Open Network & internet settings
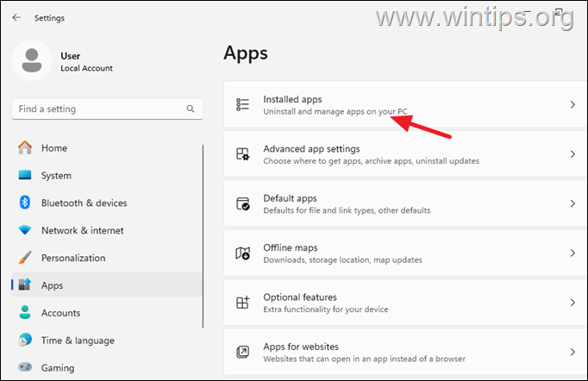 pos(107,230)
